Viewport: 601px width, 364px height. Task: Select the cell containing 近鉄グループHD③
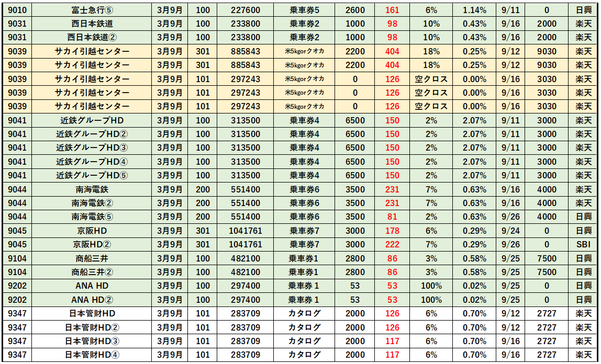[92, 148]
